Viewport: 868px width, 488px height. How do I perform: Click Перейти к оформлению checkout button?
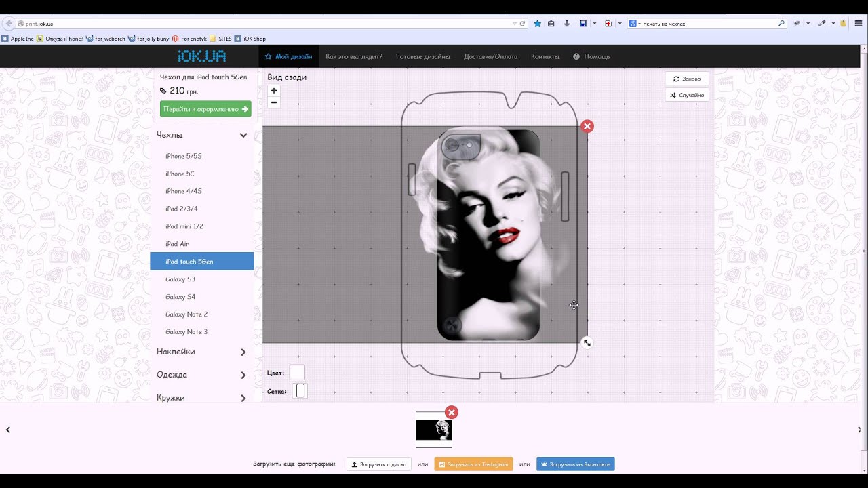tap(205, 109)
